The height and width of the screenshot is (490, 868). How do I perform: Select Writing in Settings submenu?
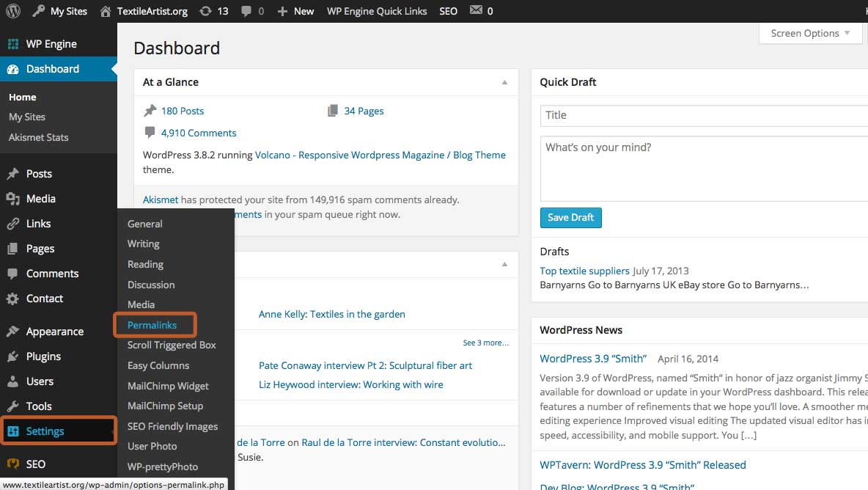click(144, 244)
